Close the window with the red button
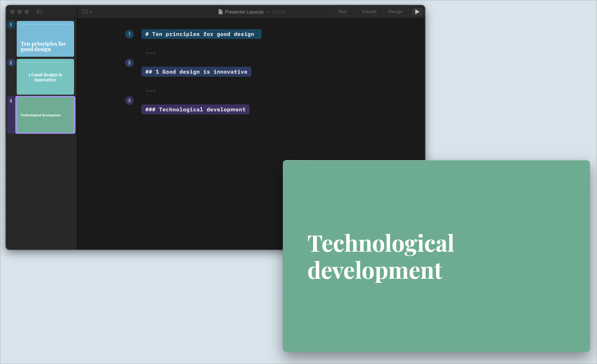Screen dimensions: 597x364 [x=13, y=12]
